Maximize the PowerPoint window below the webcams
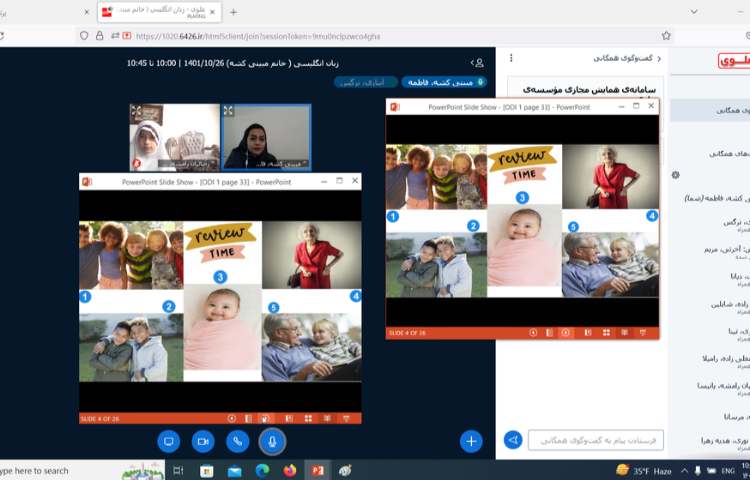Image resolution: width=750 pixels, height=480 pixels. (339, 181)
